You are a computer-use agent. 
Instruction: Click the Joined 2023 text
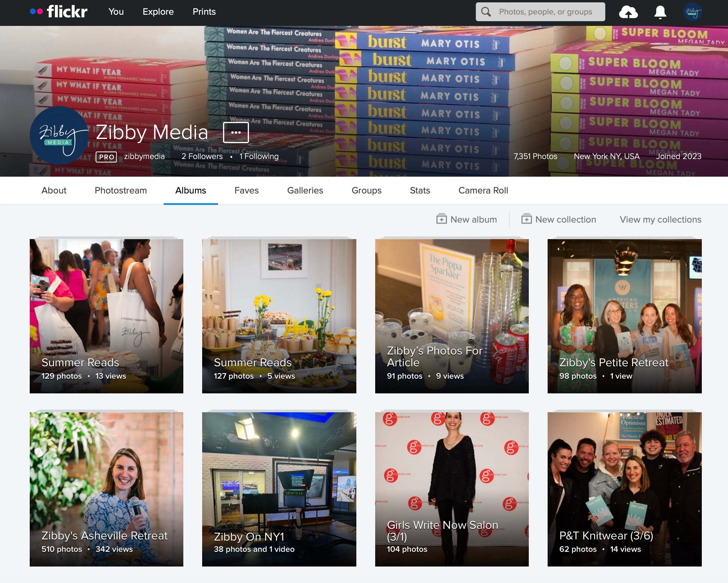tap(678, 156)
